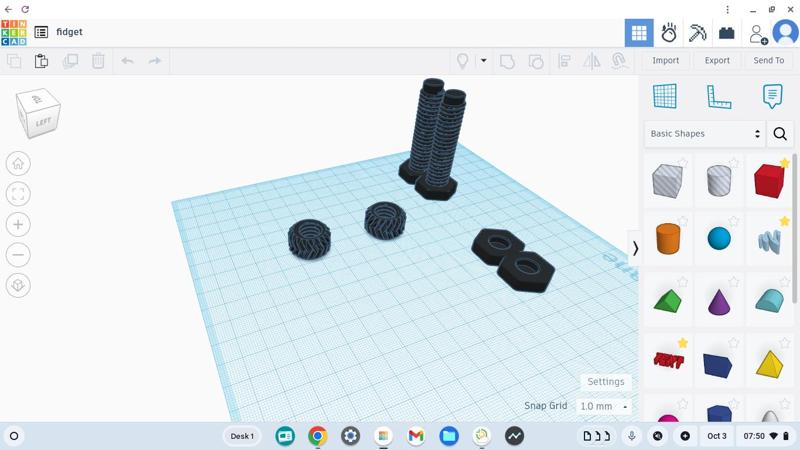Click the Group shapes icon

click(507, 62)
